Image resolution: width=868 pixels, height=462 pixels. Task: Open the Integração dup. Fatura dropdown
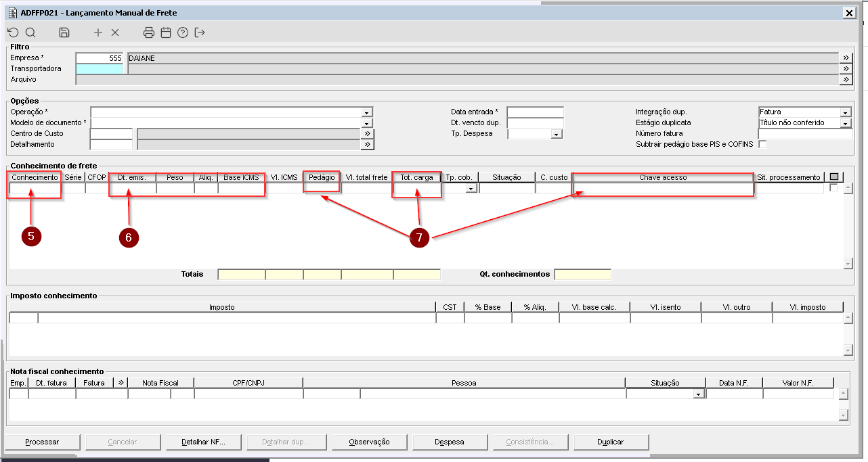click(x=845, y=112)
